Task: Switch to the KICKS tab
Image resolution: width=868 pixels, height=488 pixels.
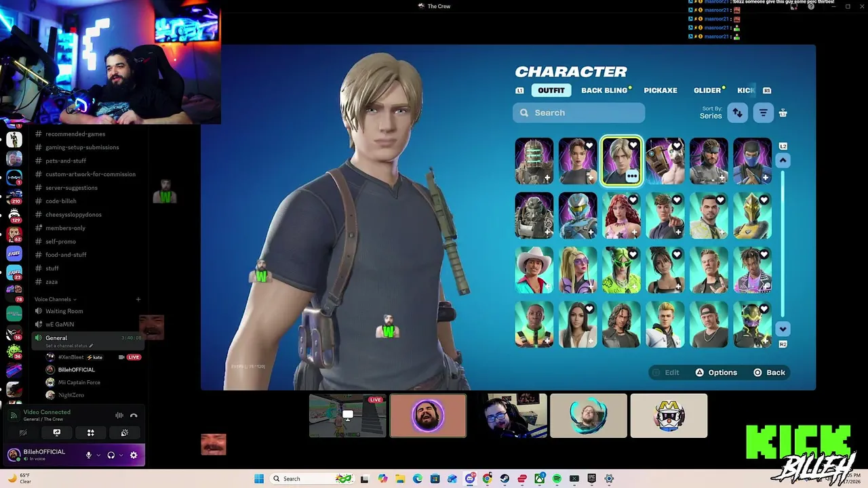Action: [746, 90]
